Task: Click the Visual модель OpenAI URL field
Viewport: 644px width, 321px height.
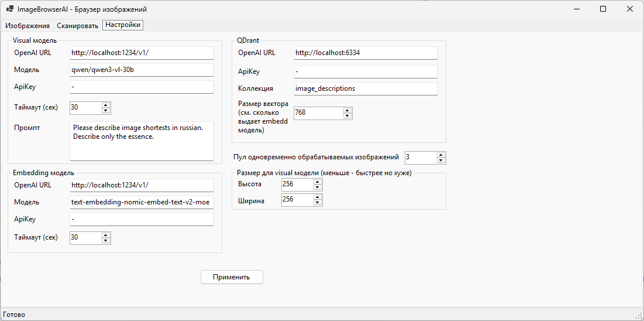Action: tap(142, 53)
